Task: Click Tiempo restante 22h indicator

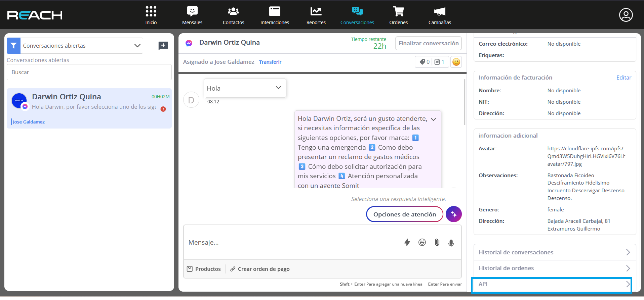Action: click(369, 43)
